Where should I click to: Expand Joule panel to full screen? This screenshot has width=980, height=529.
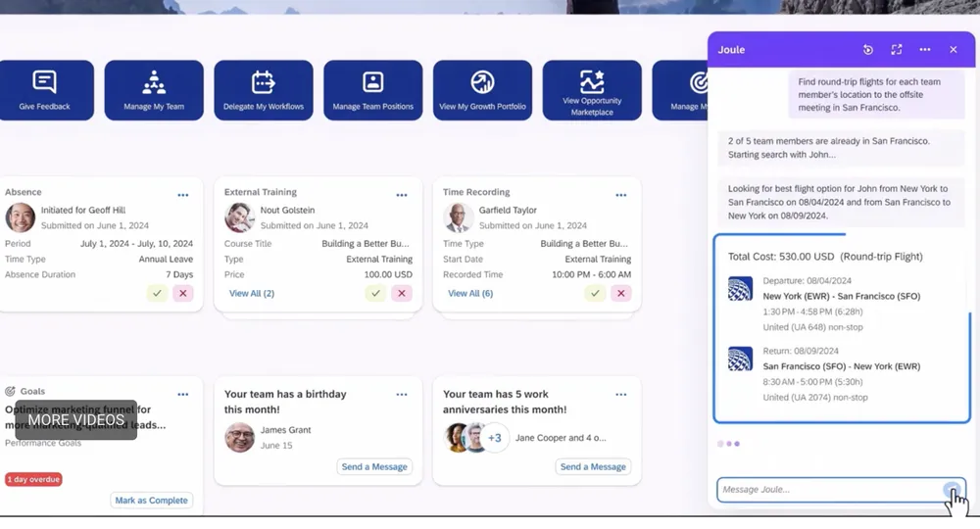click(896, 50)
